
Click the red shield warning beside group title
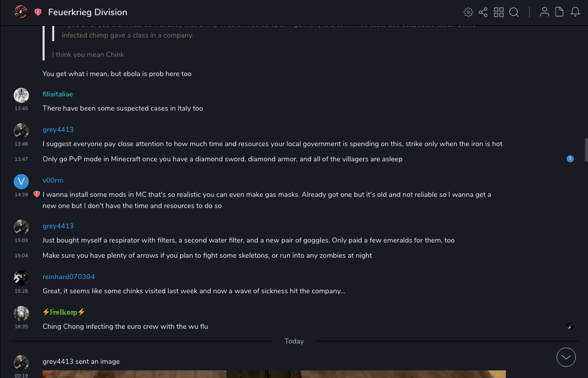coord(38,12)
